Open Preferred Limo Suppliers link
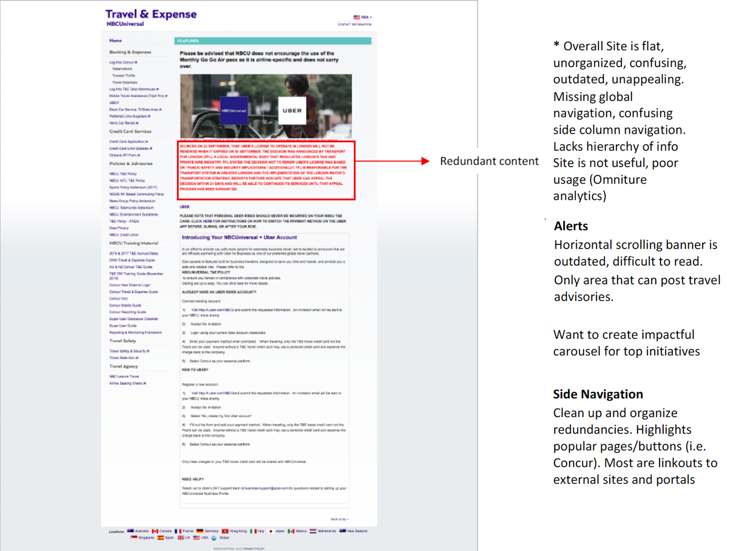 coord(130,116)
